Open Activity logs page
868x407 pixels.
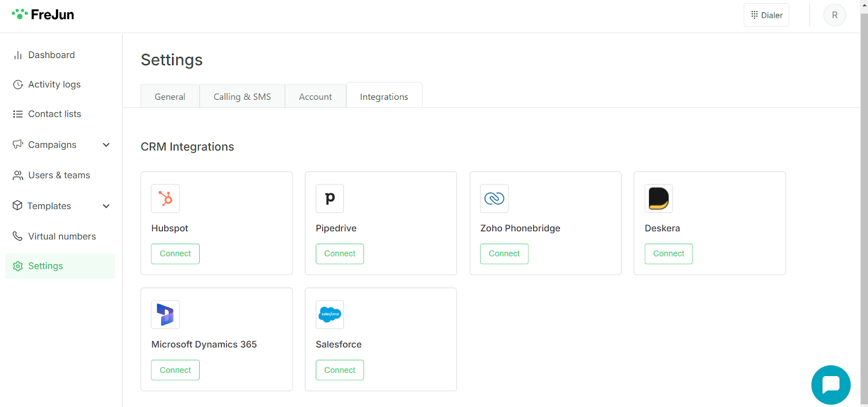pyautogui.click(x=60, y=85)
